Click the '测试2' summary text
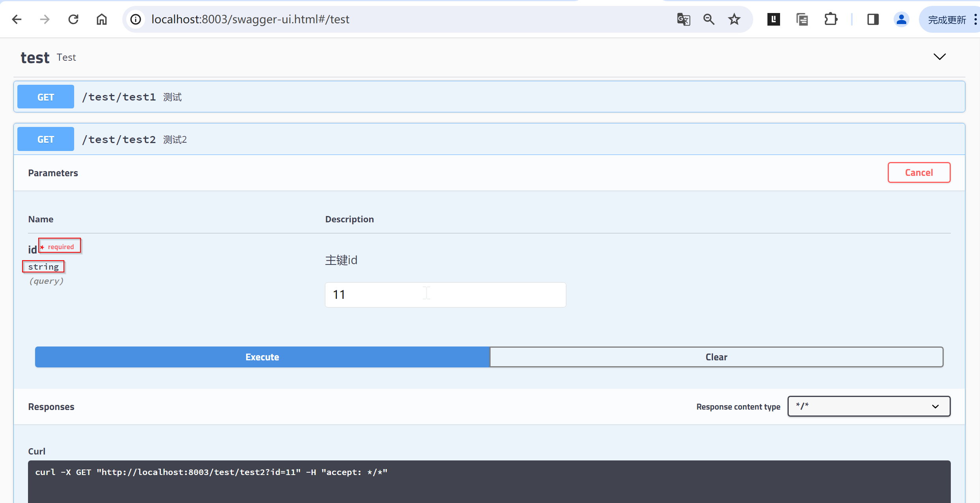 tap(175, 140)
